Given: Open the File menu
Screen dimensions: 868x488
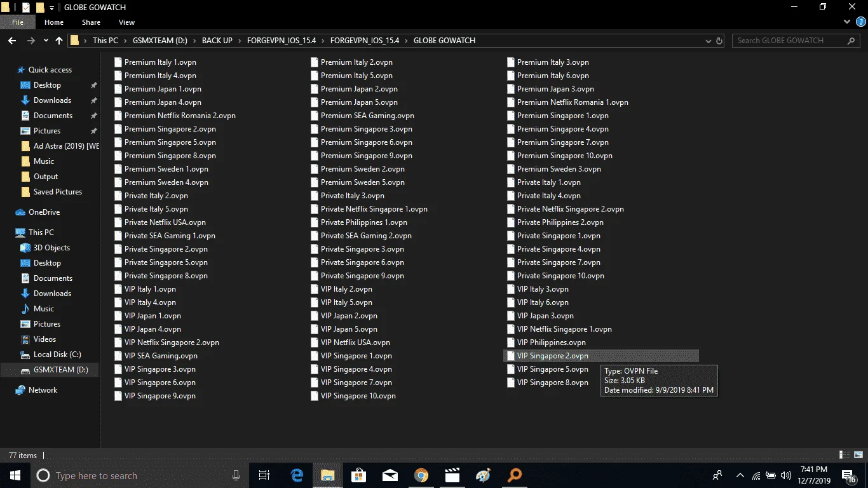Looking at the screenshot, I should [18, 22].
